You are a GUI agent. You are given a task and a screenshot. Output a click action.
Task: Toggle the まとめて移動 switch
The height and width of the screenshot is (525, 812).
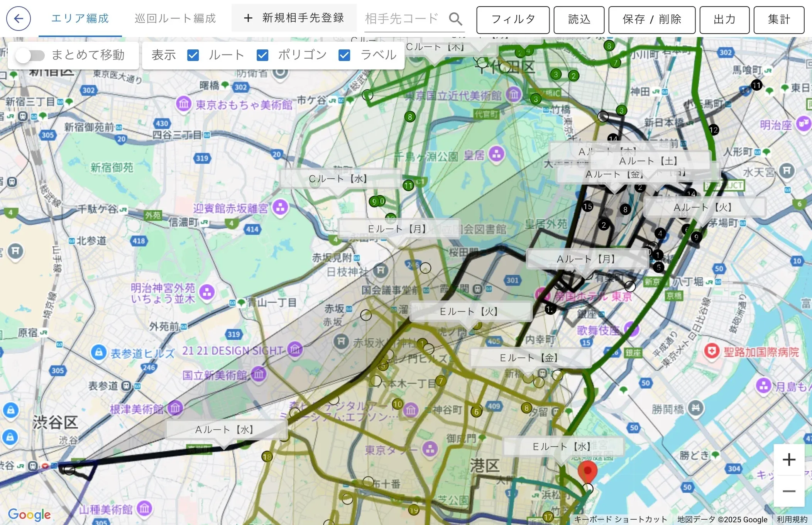[x=30, y=55]
